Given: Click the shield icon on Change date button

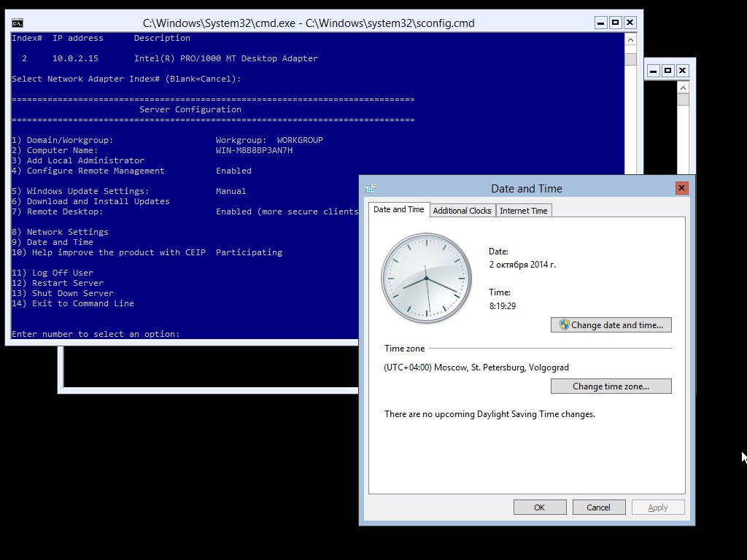Looking at the screenshot, I should 565,324.
